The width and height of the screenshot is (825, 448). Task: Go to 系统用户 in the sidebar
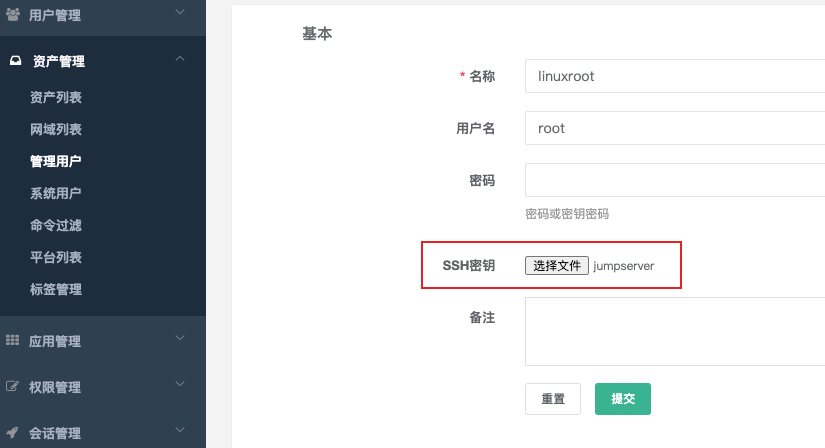pos(56,193)
